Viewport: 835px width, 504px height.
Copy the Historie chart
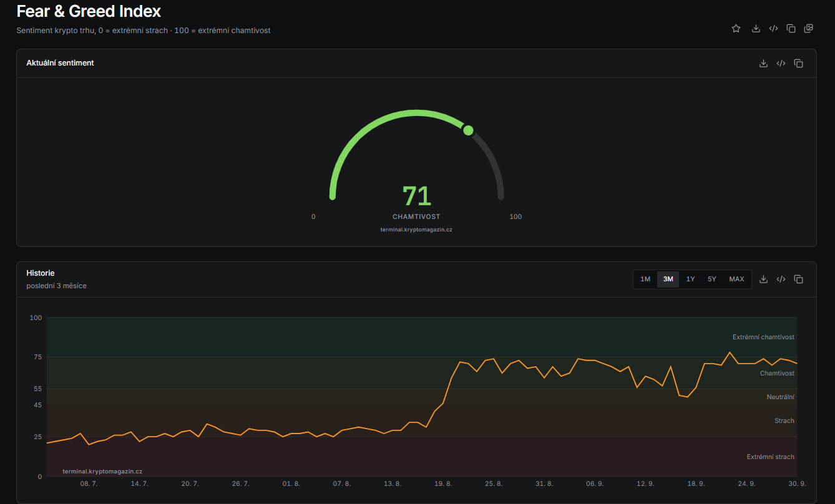tap(798, 279)
